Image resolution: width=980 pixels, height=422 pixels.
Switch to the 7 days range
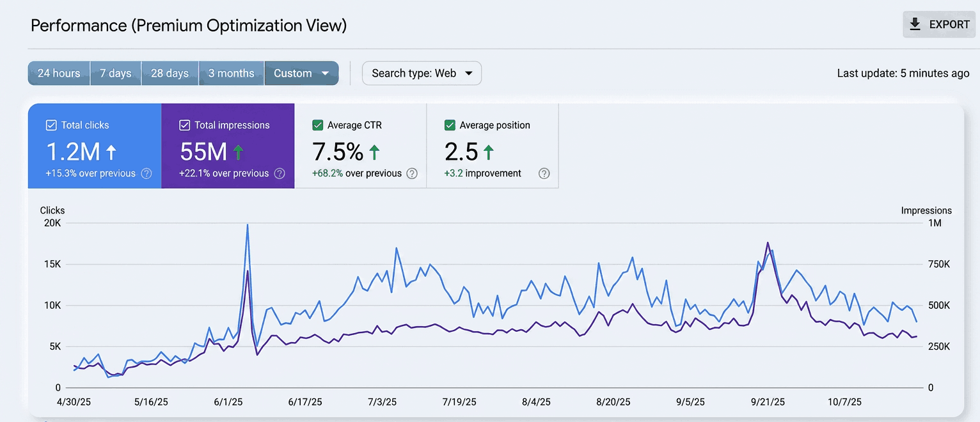tap(116, 73)
